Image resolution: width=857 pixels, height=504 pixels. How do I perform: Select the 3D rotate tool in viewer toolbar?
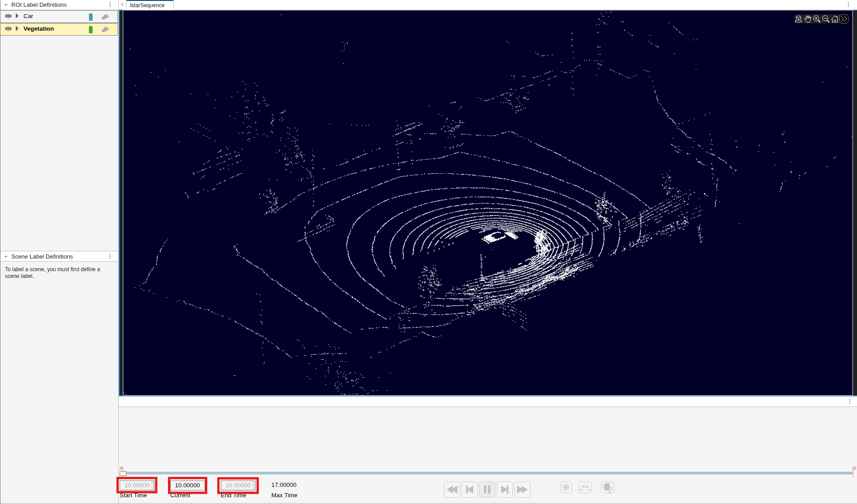(798, 19)
